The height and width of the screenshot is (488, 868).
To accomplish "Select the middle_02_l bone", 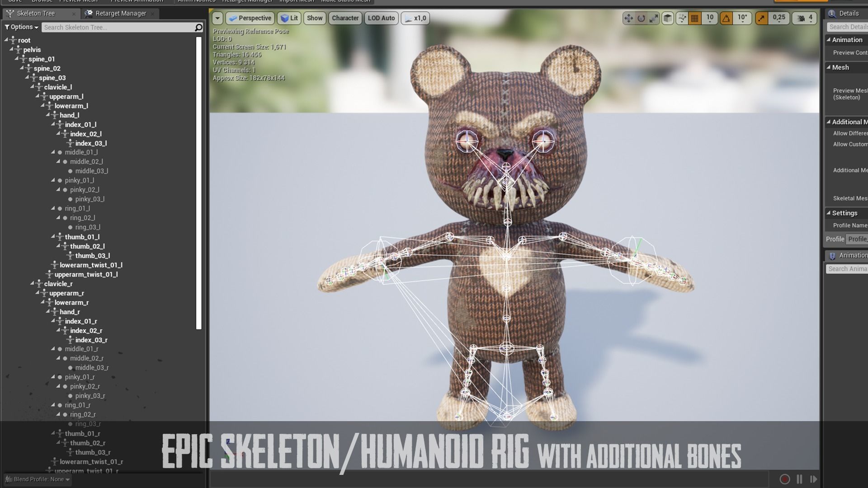I will (x=86, y=162).
